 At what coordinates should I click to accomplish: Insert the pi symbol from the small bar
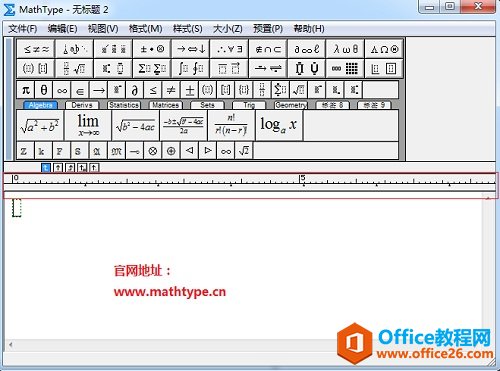(x=25, y=90)
